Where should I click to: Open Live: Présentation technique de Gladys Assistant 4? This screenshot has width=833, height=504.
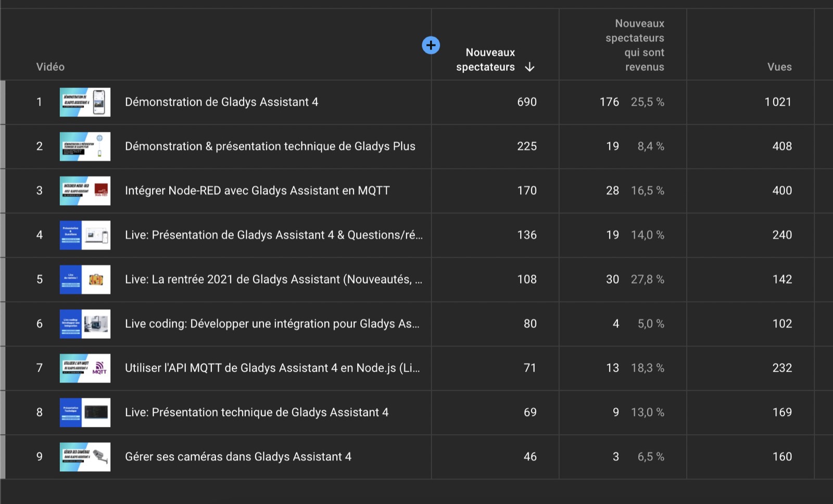256,412
